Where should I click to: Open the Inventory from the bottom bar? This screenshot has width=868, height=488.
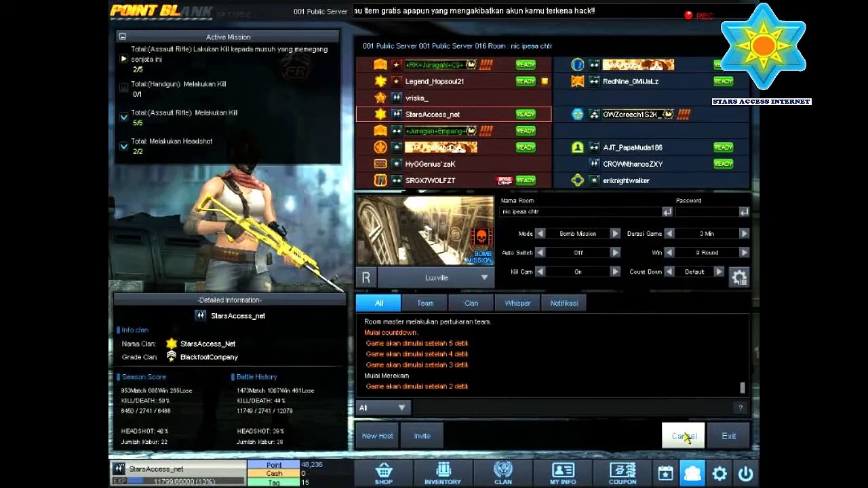tap(443, 472)
